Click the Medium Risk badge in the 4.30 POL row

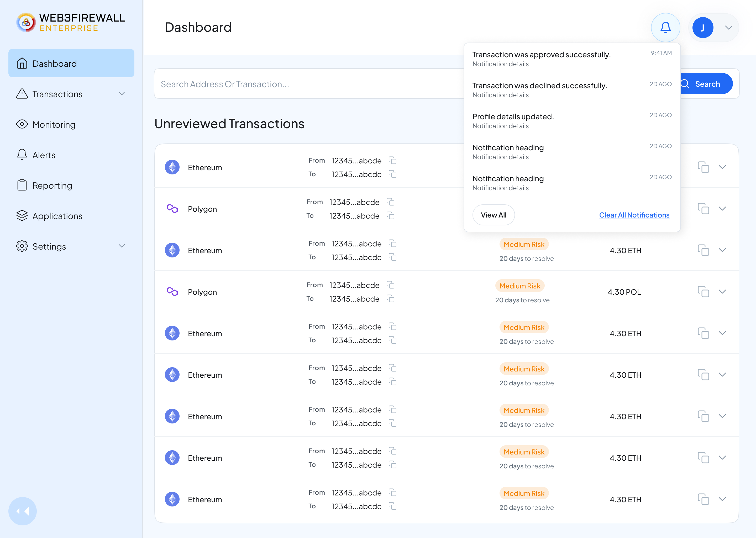520,286
